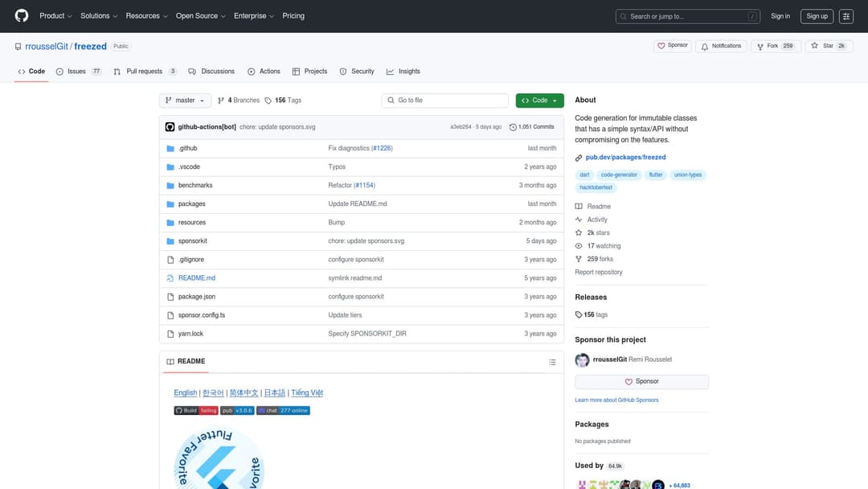Click the Sponsor heart button in header
The image size is (868, 489).
(672, 46)
